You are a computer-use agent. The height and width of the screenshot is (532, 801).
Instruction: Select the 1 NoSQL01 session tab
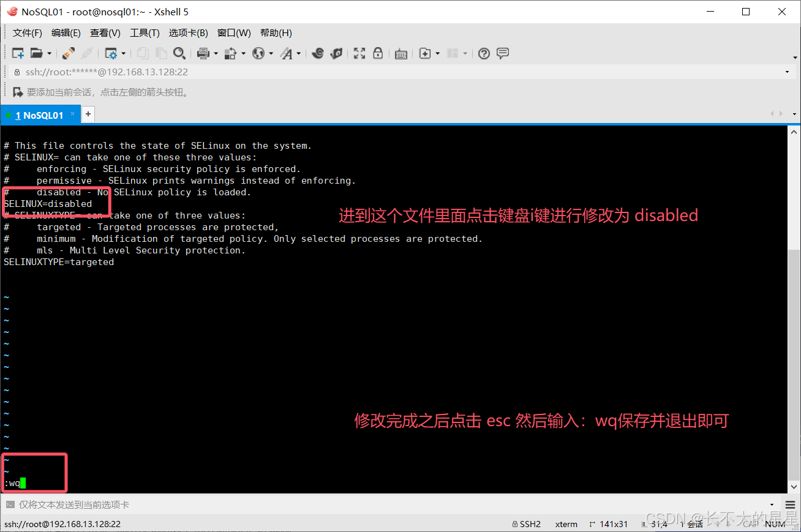(x=39, y=115)
